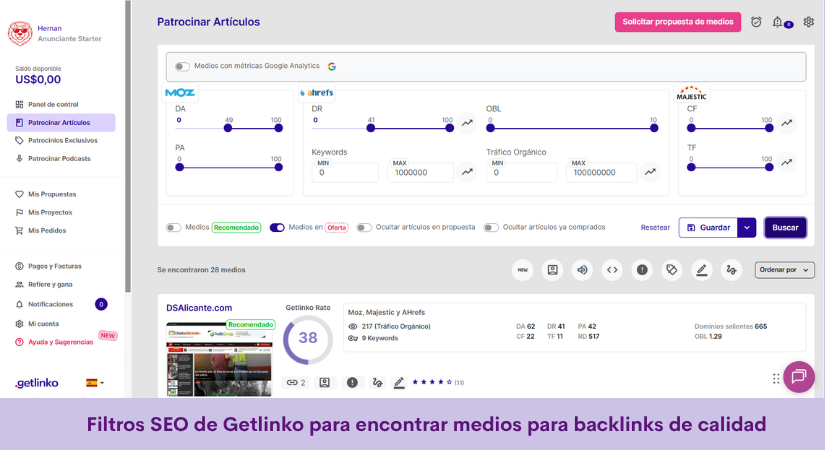Select Patrocinar Artículos in sidebar
The image size is (825, 450).
(x=61, y=123)
